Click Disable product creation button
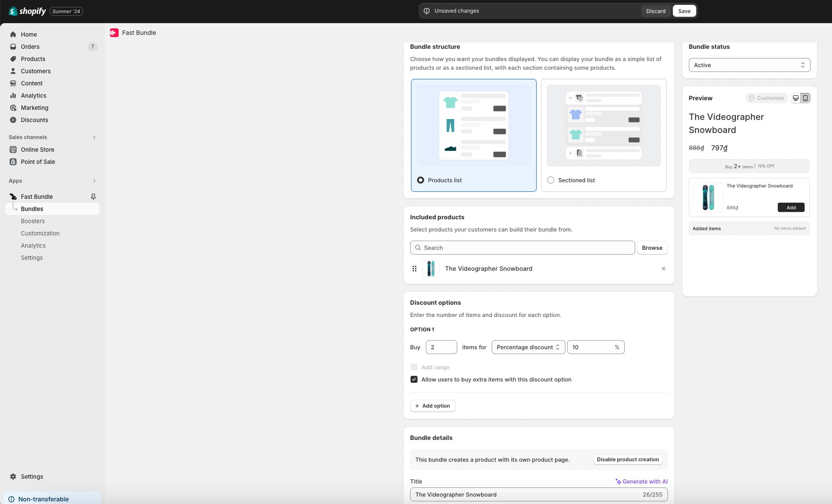 (x=627, y=460)
